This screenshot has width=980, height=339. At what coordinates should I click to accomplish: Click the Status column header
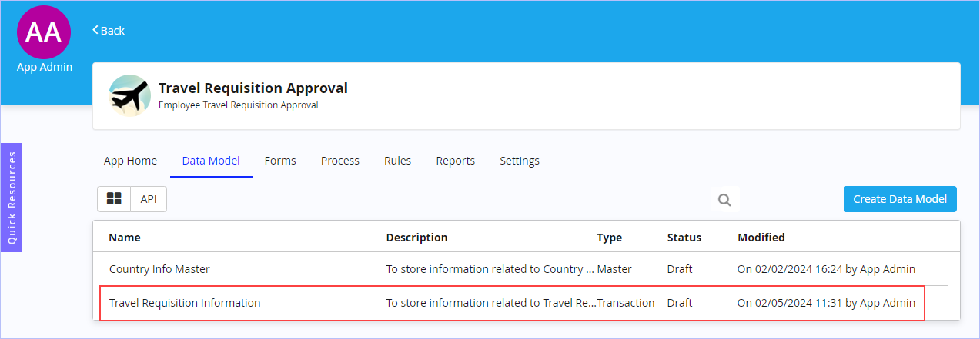pos(684,238)
